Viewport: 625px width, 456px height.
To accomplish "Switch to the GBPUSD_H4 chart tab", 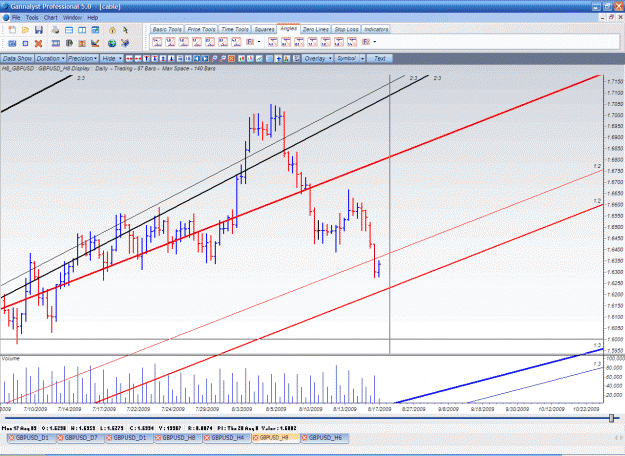I will point(227,438).
